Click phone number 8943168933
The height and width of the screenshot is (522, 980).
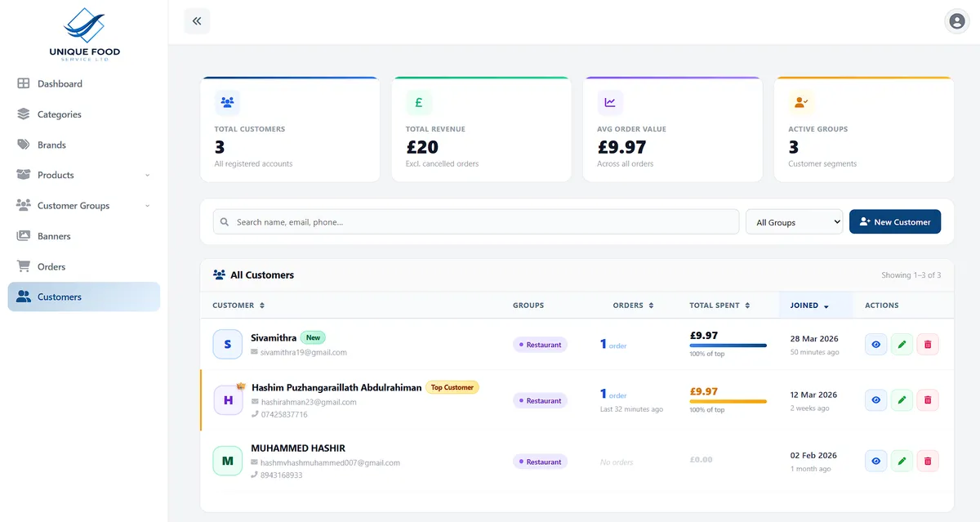click(281, 475)
